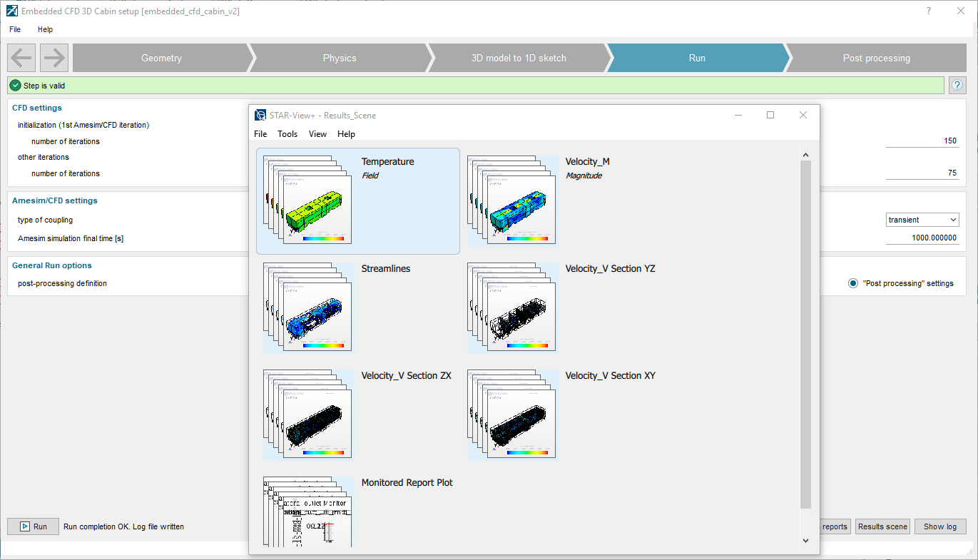
Task: Open the View menu in STAR-View+
Action: 317,134
